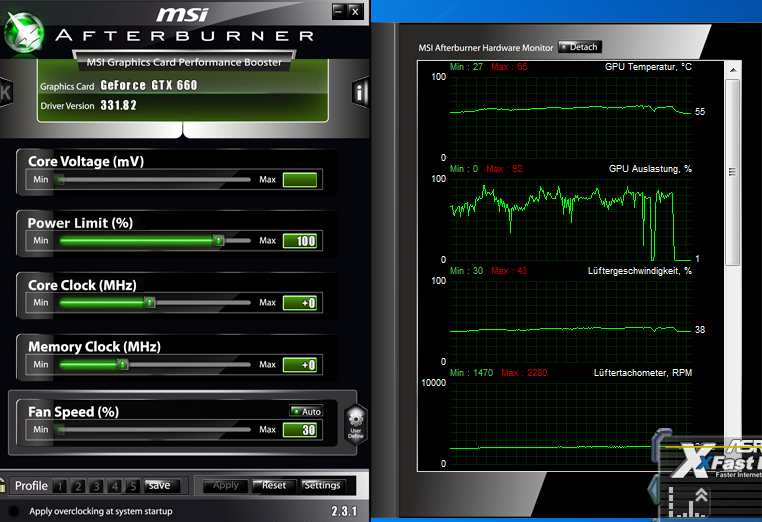Image resolution: width=762 pixels, height=522 pixels.
Task: Select Profile slot 2
Action: pyautogui.click(x=78, y=486)
